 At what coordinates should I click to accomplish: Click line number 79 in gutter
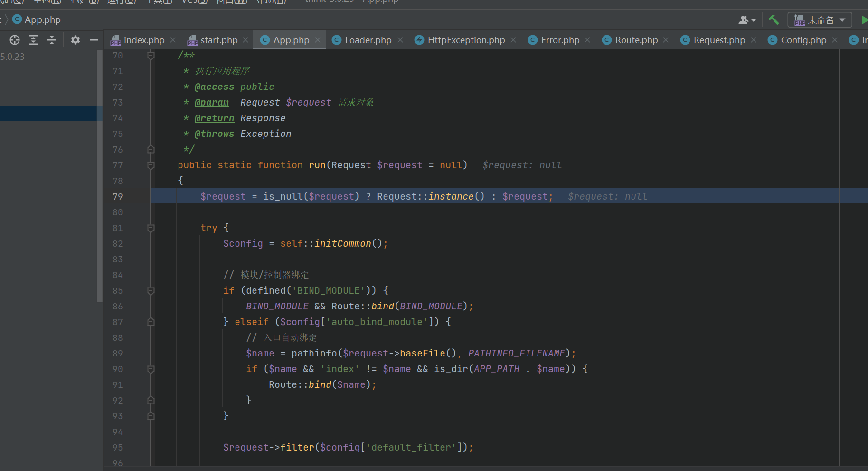tap(118, 196)
